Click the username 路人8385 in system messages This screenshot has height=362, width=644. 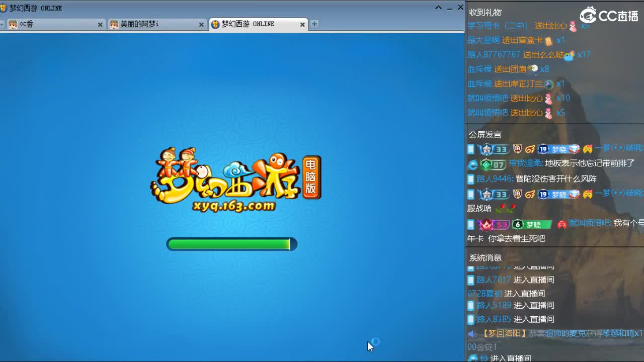point(494,319)
